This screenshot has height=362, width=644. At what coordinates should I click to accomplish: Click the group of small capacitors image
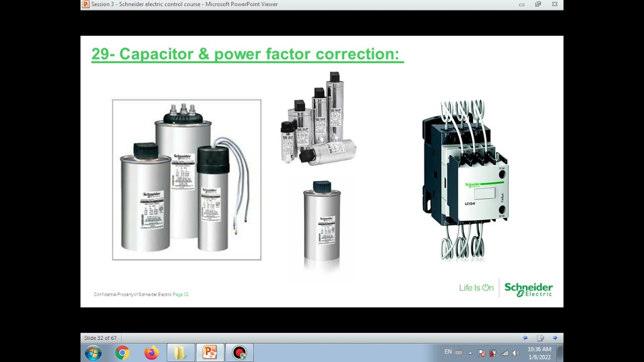[318, 119]
